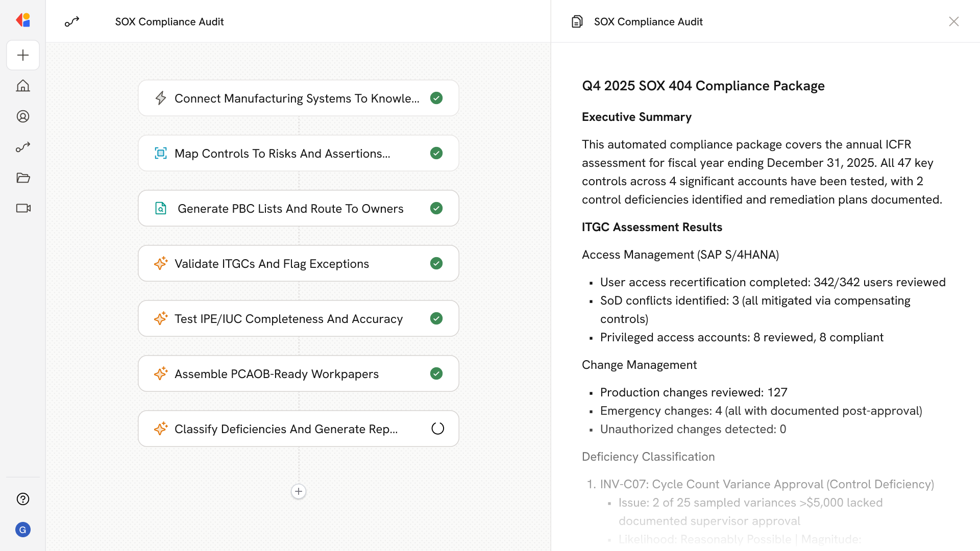This screenshot has width=980, height=551.
Task: Click the loading spinner on Classify Deficiencies step
Action: pyautogui.click(x=437, y=429)
